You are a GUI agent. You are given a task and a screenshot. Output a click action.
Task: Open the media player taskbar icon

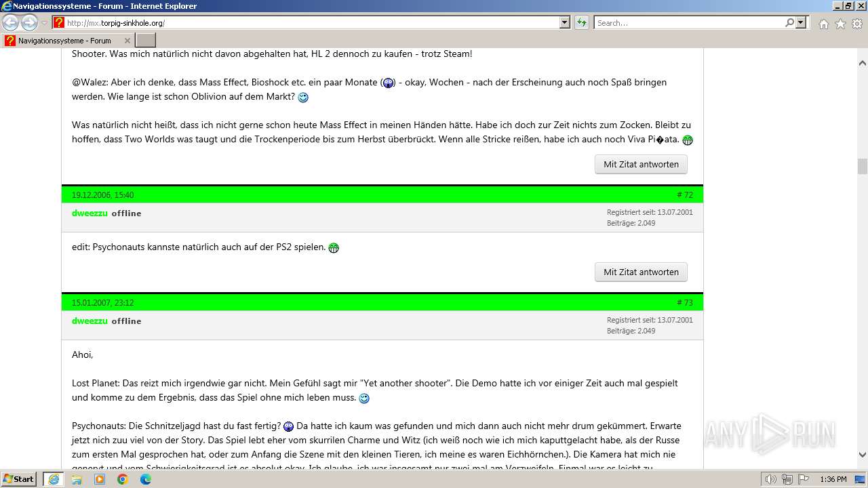(x=100, y=479)
